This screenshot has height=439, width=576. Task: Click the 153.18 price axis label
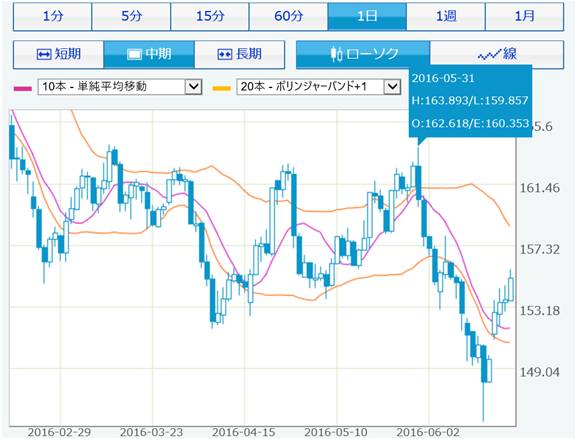click(540, 311)
